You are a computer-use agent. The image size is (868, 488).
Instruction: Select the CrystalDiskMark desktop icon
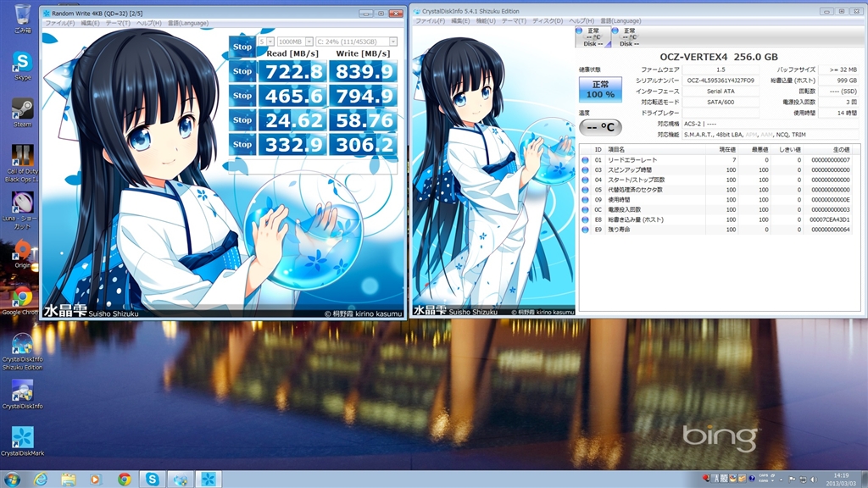pos(23,441)
